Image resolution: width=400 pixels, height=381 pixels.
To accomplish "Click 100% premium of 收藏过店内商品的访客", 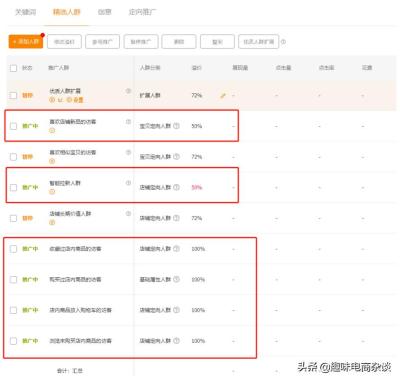I will click(198, 249).
